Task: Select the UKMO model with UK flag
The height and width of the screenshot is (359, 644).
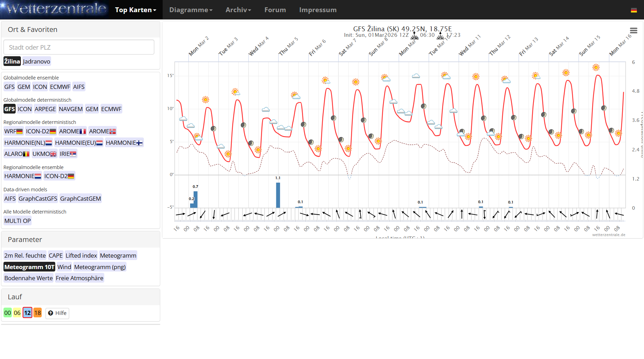Action: (x=44, y=154)
